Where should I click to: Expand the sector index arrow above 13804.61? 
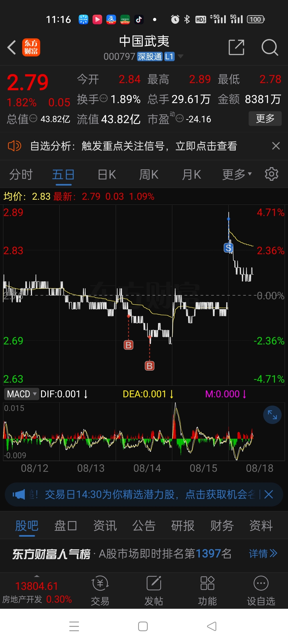37,576
